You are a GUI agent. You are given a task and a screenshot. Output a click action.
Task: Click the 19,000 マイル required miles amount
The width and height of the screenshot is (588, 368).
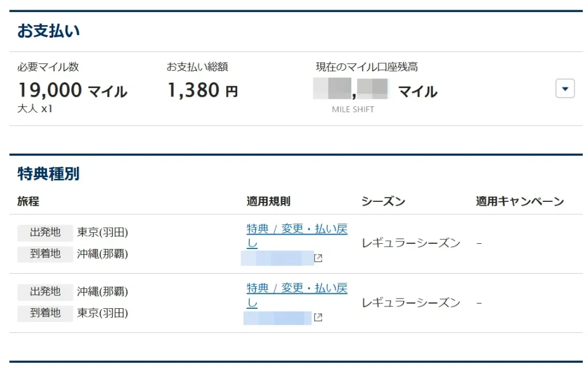[x=72, y=90]
